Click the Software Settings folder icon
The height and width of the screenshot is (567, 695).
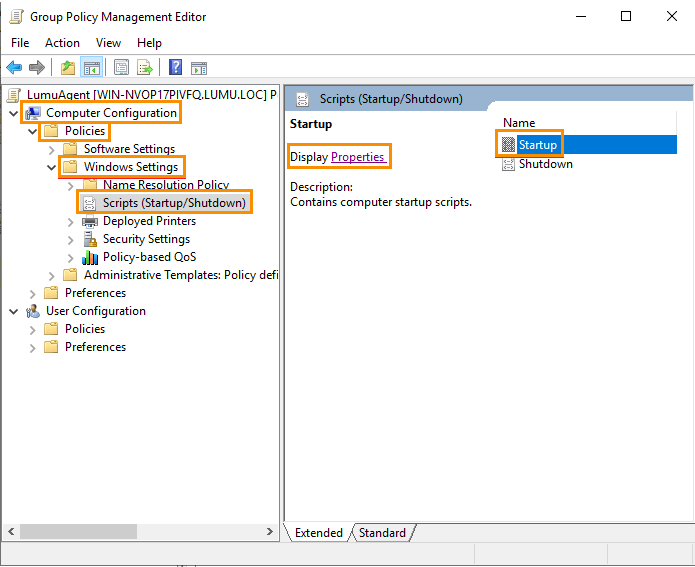pos(70,149)
